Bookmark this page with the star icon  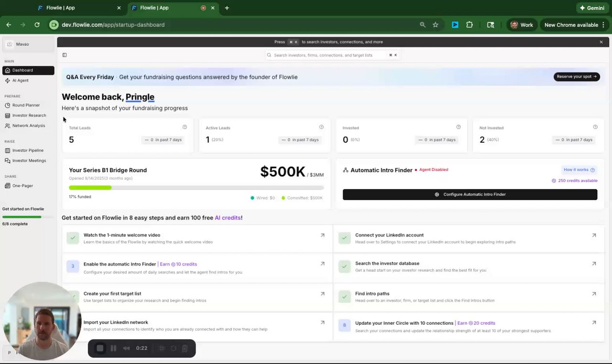(435, 25)
